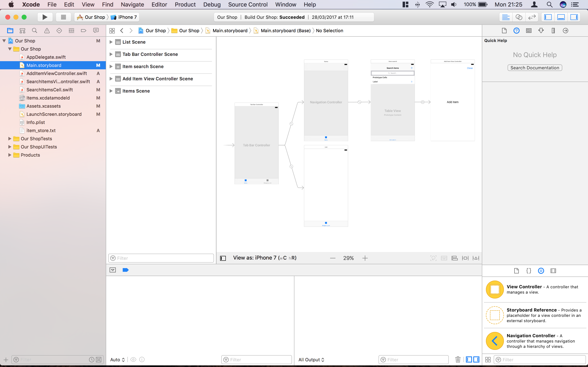Hide the Debug area panel
Viewport: 588px width, 367px height.
(561, 17)
